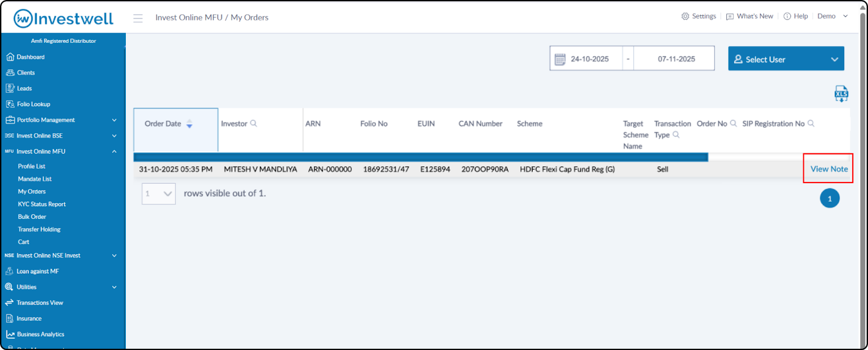
Task: Open Bulk Order submenu item
Action: click(32, 217)
